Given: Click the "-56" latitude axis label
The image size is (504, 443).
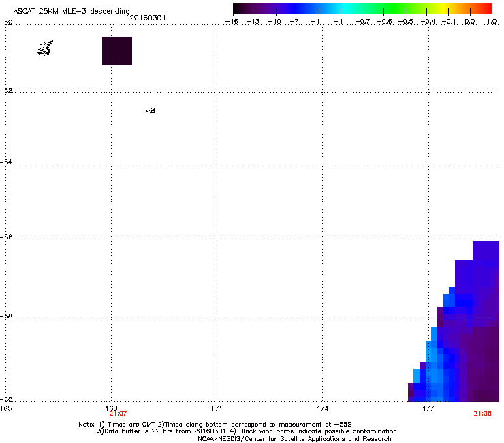Looking at the screenshot, I should pos(6,236).
